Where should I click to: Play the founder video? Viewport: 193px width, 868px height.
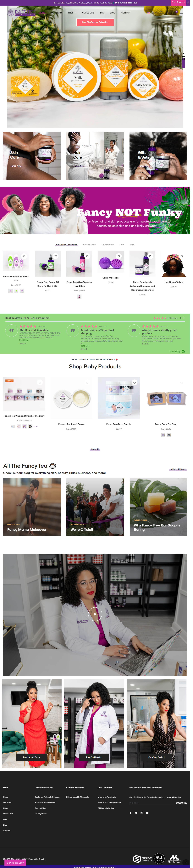[x=95, y=614]
